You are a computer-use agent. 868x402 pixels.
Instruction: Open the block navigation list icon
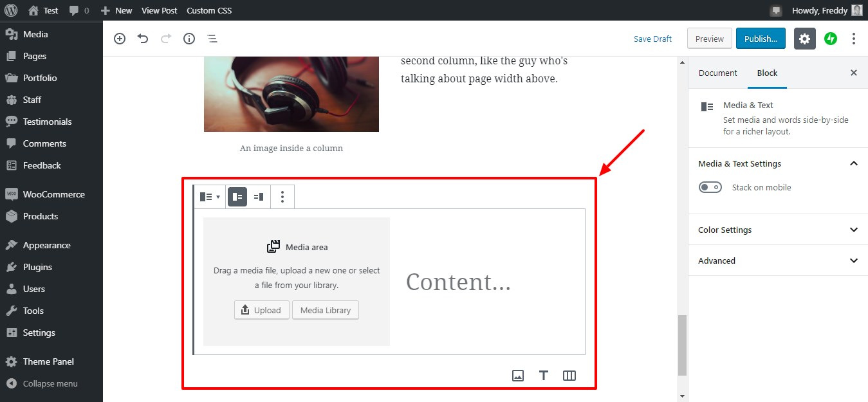pyautogui.click(x=212, y=39)
